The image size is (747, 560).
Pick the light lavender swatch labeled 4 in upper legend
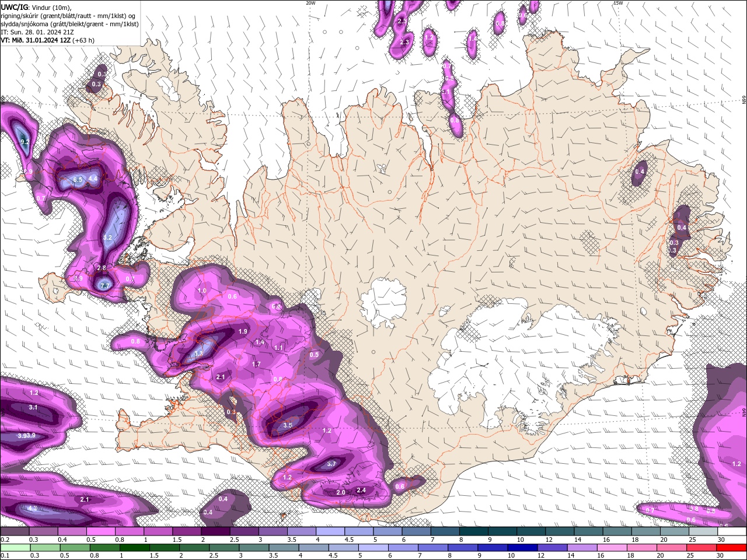tap(330, 531)
